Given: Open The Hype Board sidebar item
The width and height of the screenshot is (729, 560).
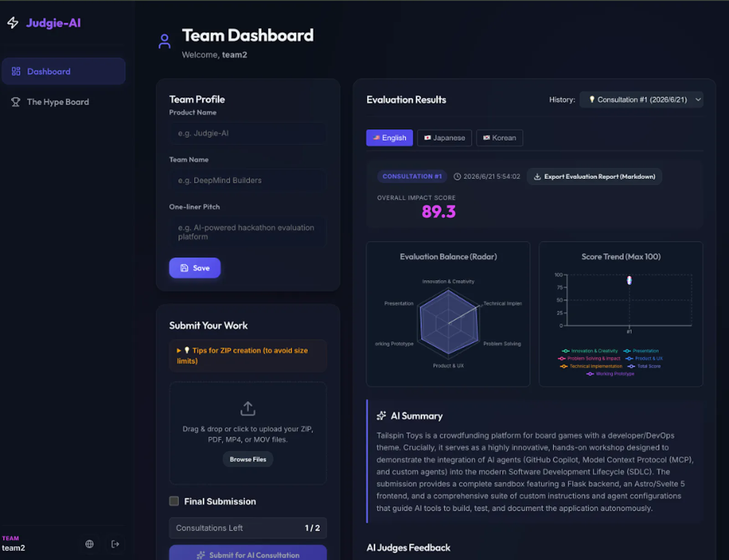Looking at the screenshot, I should coord(63,102).
